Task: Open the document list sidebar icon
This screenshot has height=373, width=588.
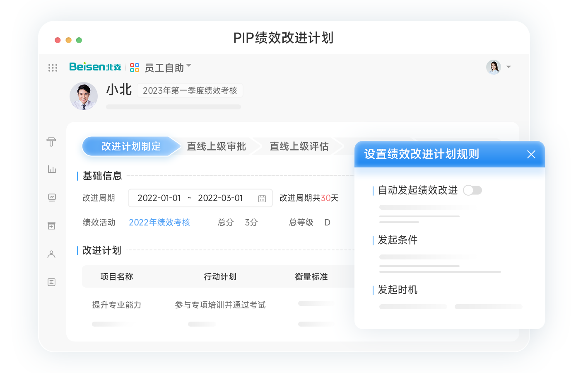Action: click(51, 282)
